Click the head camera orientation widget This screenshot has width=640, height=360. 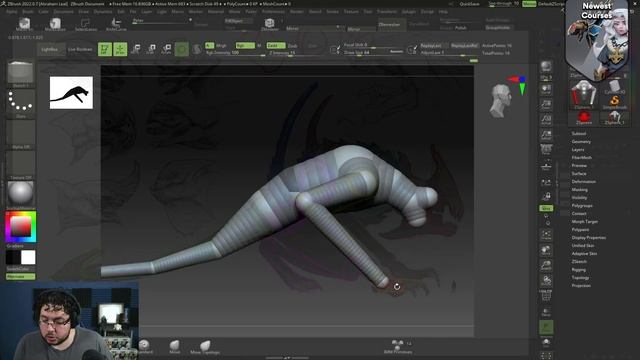[x=501, y=100]
